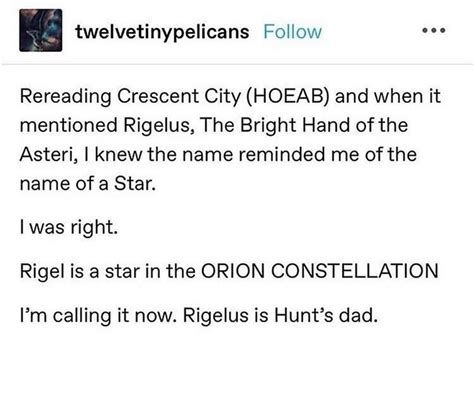This screenshot has width=474, height=397.
Task: Click the words 'ORION CONSTELLATION'
Action: click(319, 271)
